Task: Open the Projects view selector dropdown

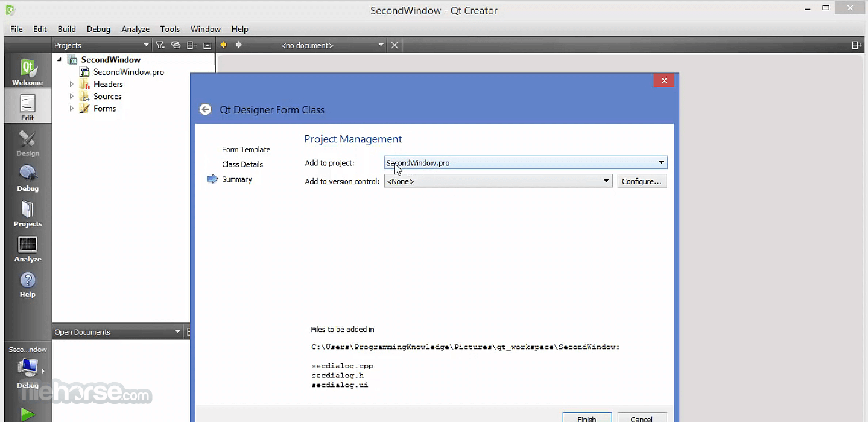Action: click(x=101, y=45)
